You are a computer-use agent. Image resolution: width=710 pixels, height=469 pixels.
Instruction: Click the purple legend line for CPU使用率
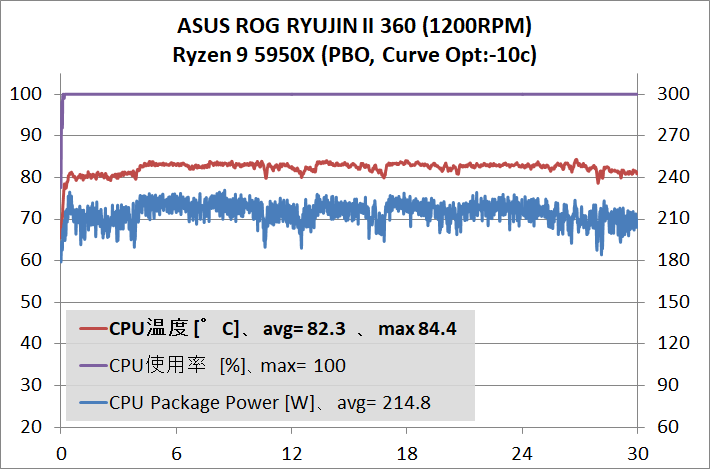coord(93,365)
